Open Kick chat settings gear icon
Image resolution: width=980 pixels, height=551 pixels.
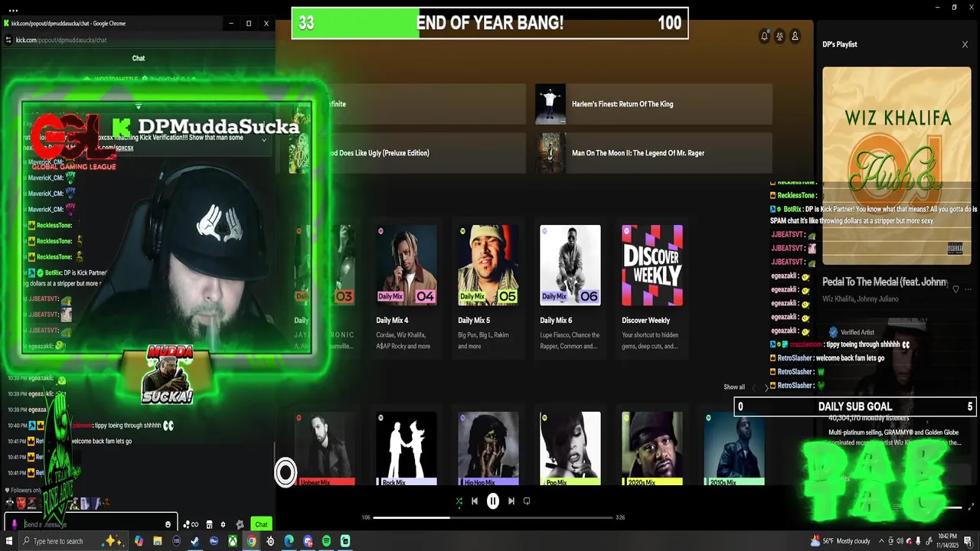[223, 524]
